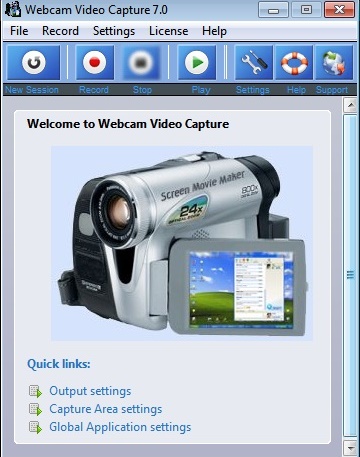This screenshot has height=457, width=360.
Task: Follow the Capture Area settings link
Action: (106, 409)
